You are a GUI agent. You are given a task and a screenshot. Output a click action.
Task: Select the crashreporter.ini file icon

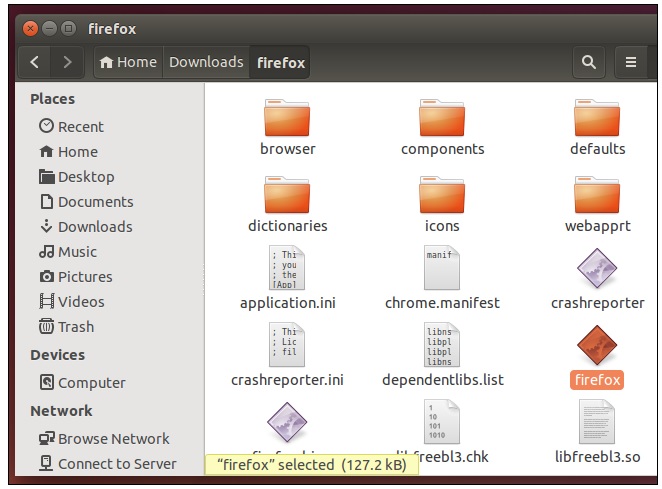[287, 345]
